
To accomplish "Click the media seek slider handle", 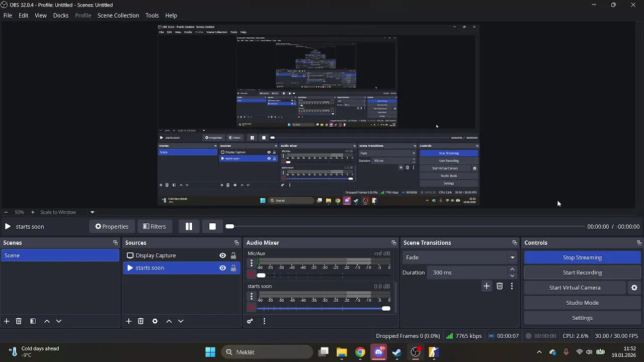I will coord(230,227).
